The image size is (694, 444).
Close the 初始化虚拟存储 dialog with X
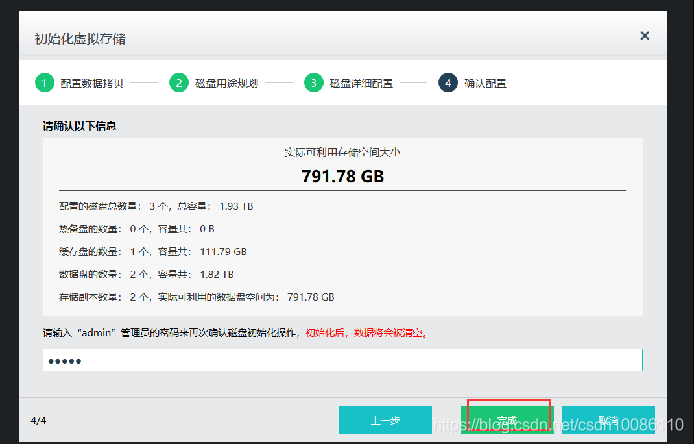pyautogui.click(x=644, y=36)
